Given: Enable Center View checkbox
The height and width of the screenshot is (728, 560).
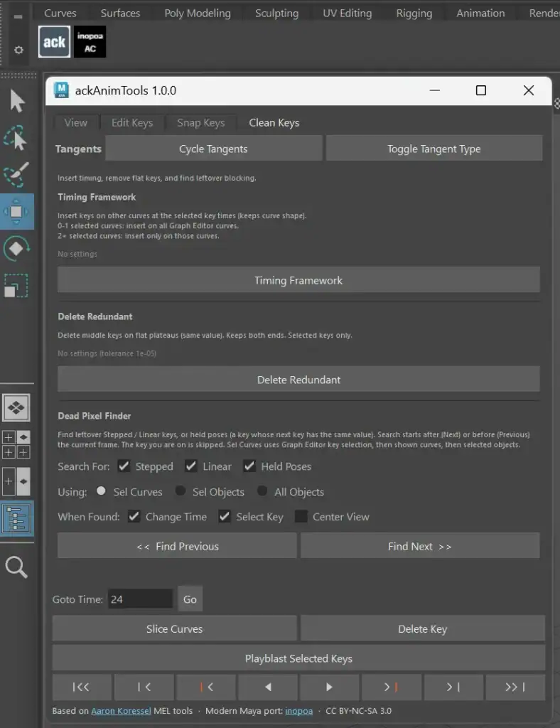Looking at the screenshot, I should click(301, 516).
